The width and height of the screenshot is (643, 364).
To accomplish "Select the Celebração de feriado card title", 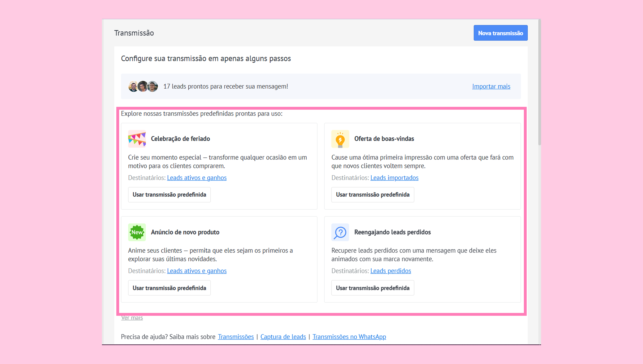I will coord(180,139).
